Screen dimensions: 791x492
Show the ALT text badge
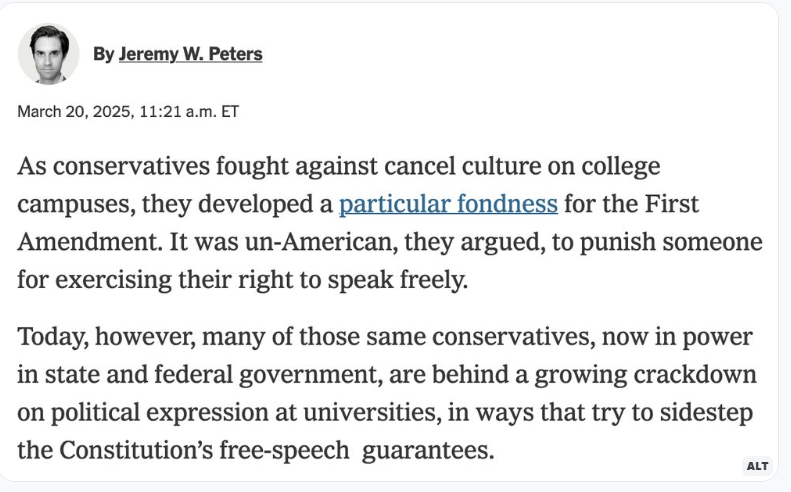757,466
